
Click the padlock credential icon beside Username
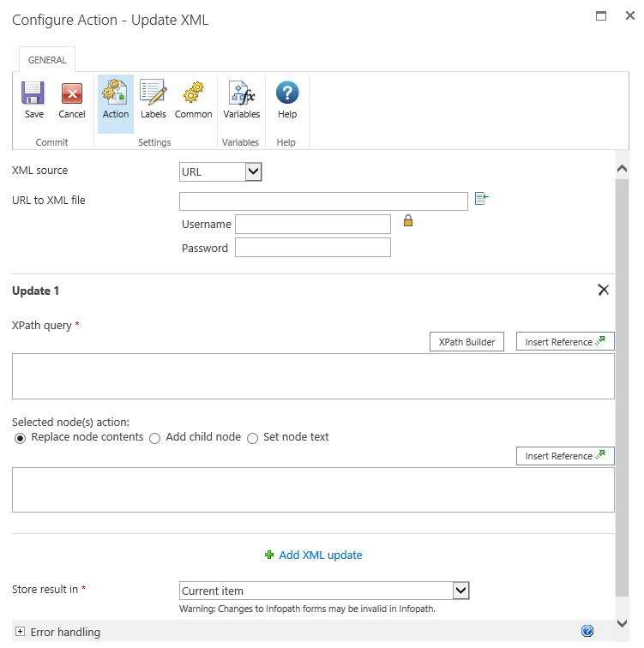tap(408, 221)
